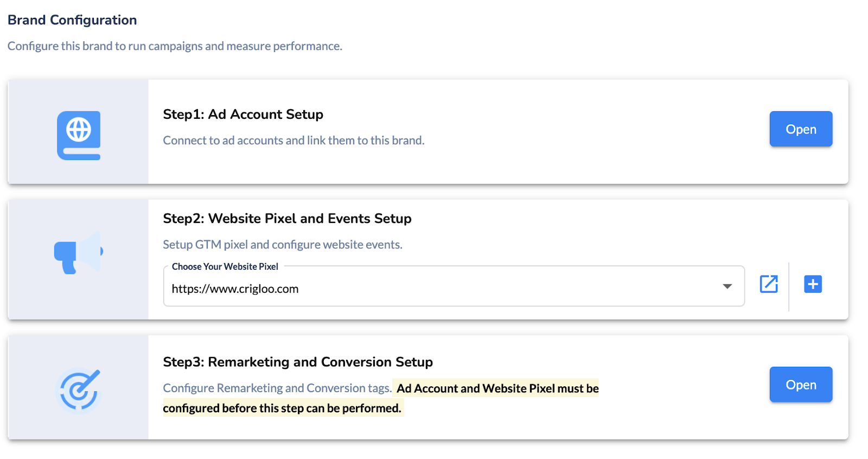This screenshot has height=459, width=868.
Task: Click Configure Remarketing and Conversion tags text
Action: click(277, 388)
